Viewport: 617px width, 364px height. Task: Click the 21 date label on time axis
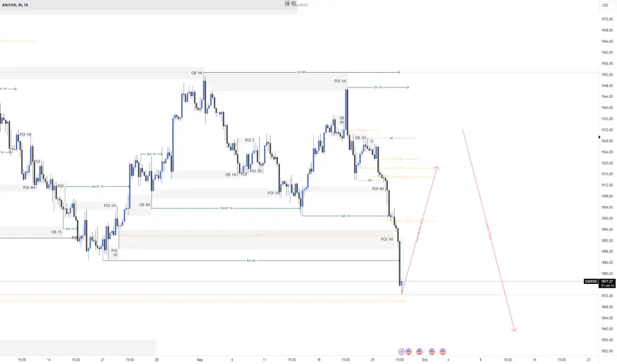(103, 359)
